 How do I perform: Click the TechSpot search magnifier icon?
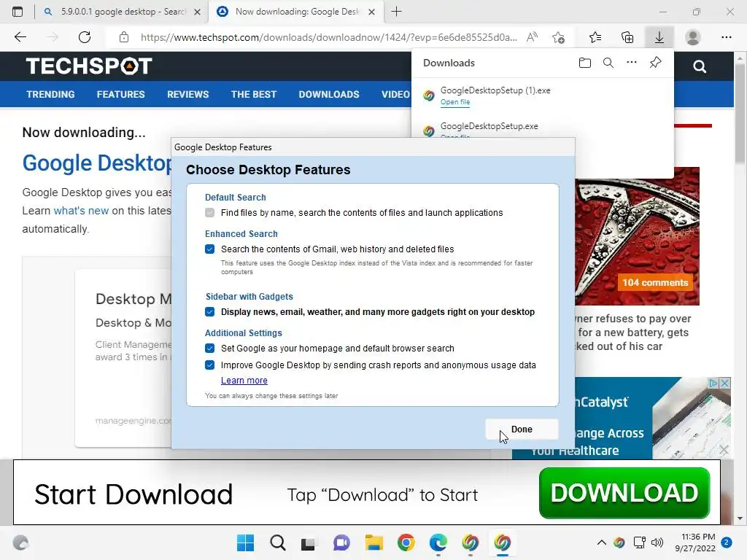[700, 66]
